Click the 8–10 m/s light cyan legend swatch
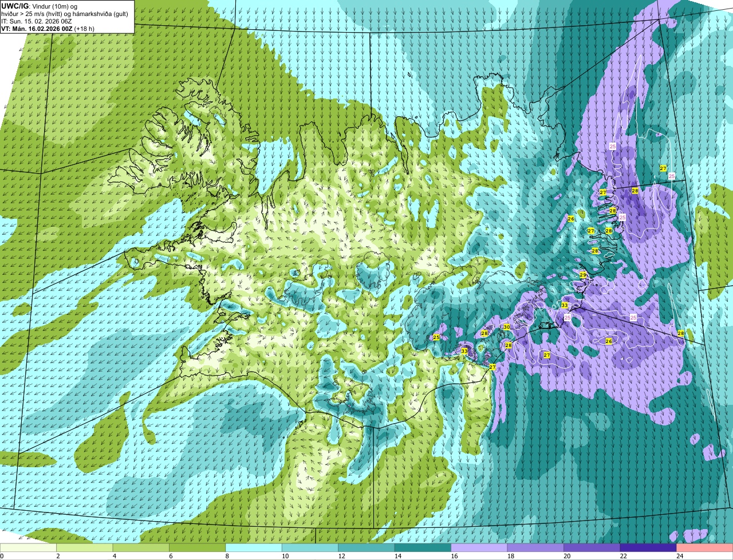 click(x=254, y=548)
